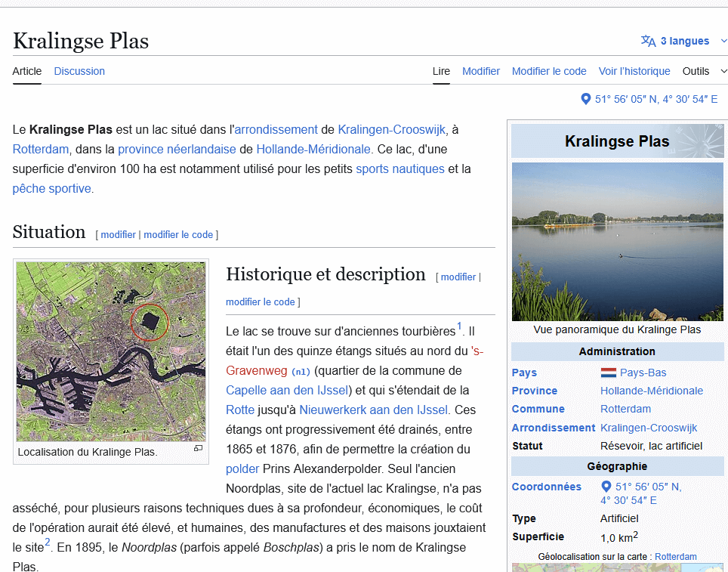Open the panoramic lake photo in infobox
The width and height of the screenshot is (728, 572).
617,242
